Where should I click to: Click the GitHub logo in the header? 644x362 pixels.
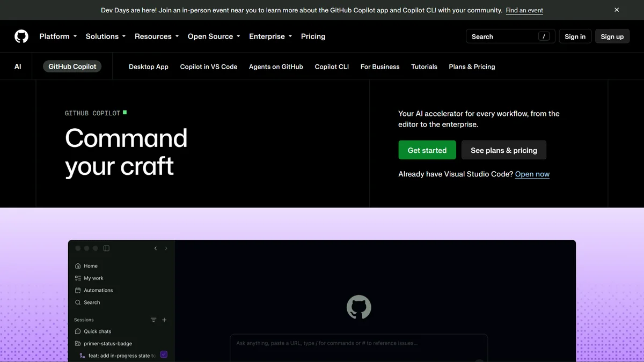[x=21, y=36]
